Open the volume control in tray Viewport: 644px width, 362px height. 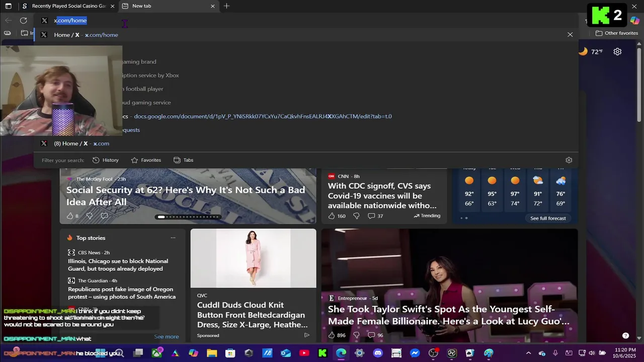tap(592, 353)
